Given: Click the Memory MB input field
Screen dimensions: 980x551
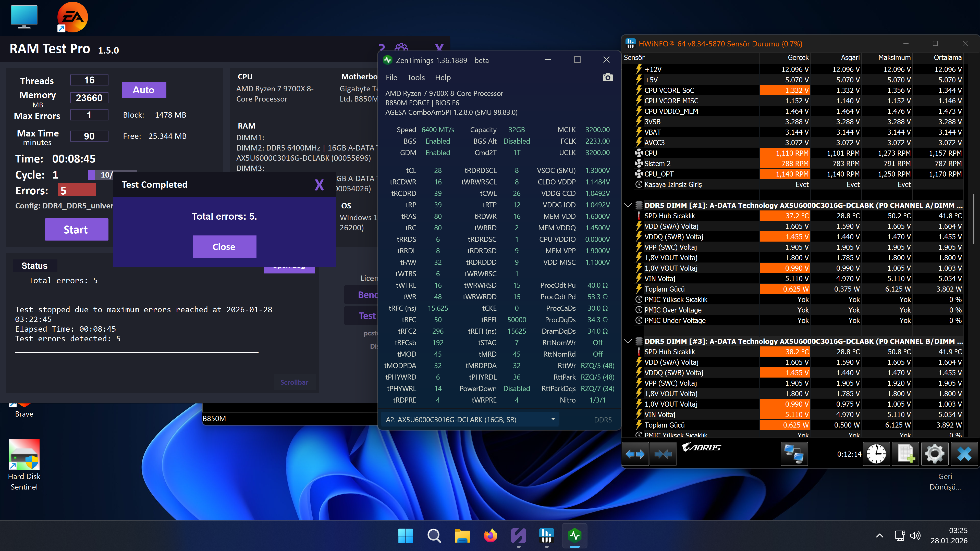Looking at the screenshot, I should 89,98.
